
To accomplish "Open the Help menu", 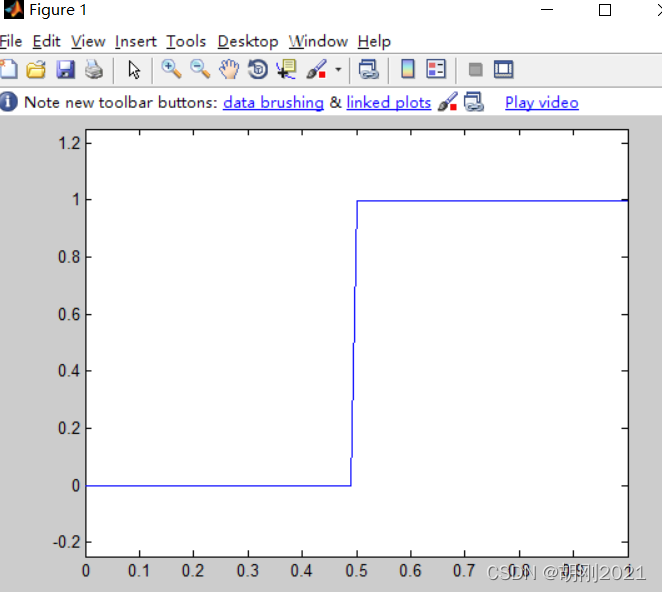I will (374, 41).
